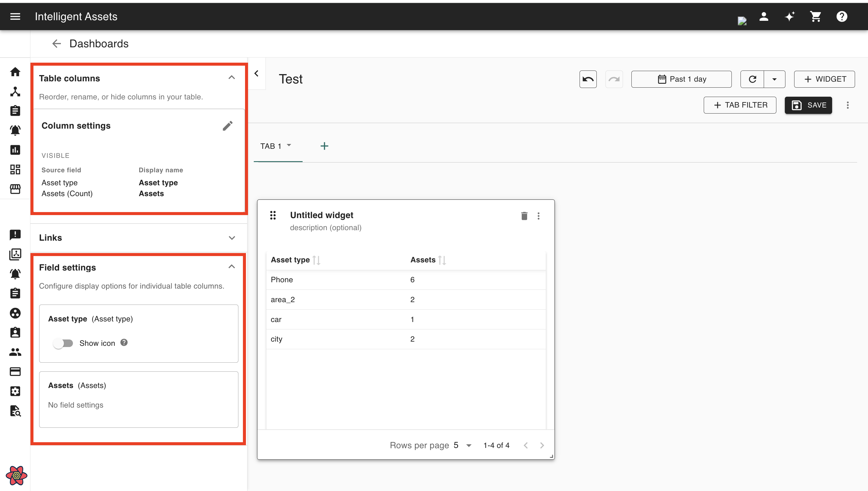Viewport: 868px width, 491px height.
Task: Click the pencil edit icon in Column settings
Action: (227, 126)
